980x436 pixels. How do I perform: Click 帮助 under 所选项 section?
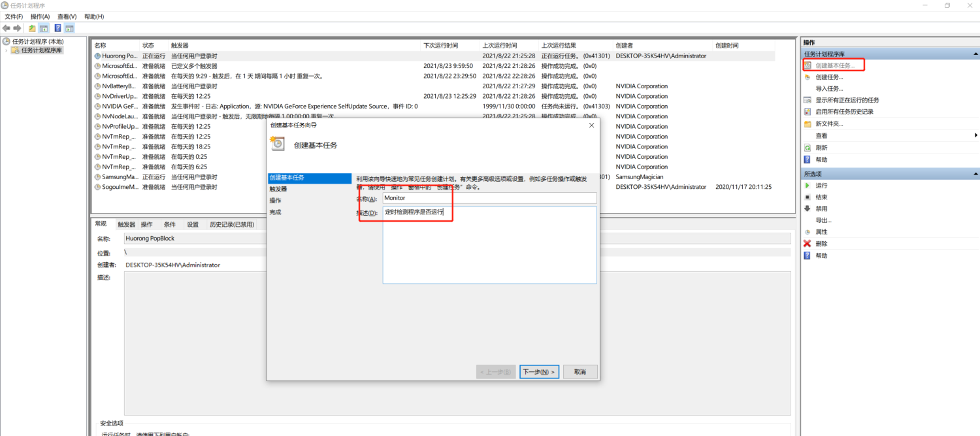[x=821, y=256]
